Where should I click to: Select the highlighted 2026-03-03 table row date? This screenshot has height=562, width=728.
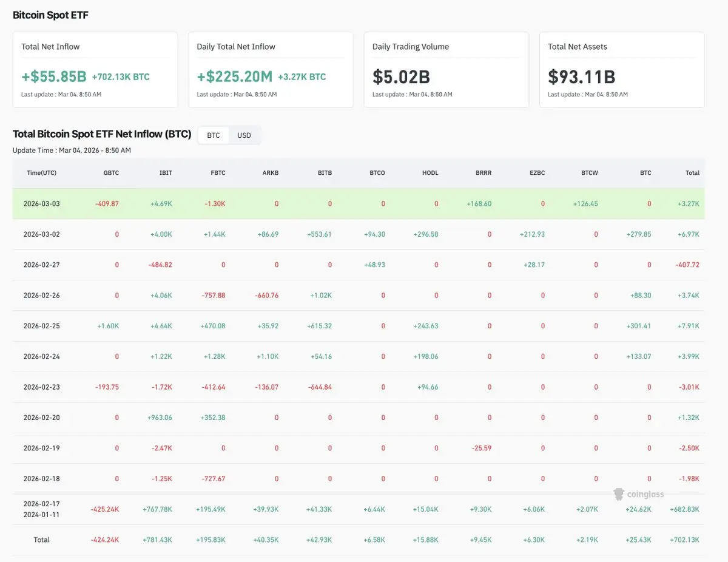[x=41, y=204]
